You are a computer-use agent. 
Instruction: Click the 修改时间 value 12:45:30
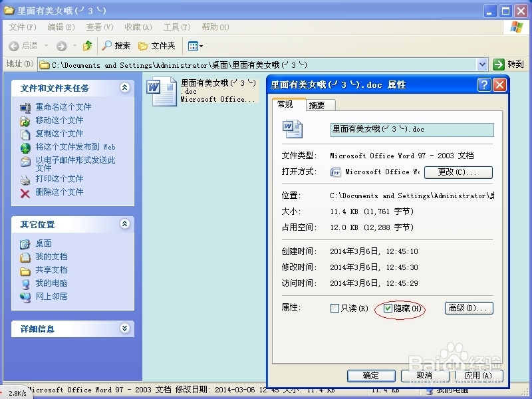(402, 268)
